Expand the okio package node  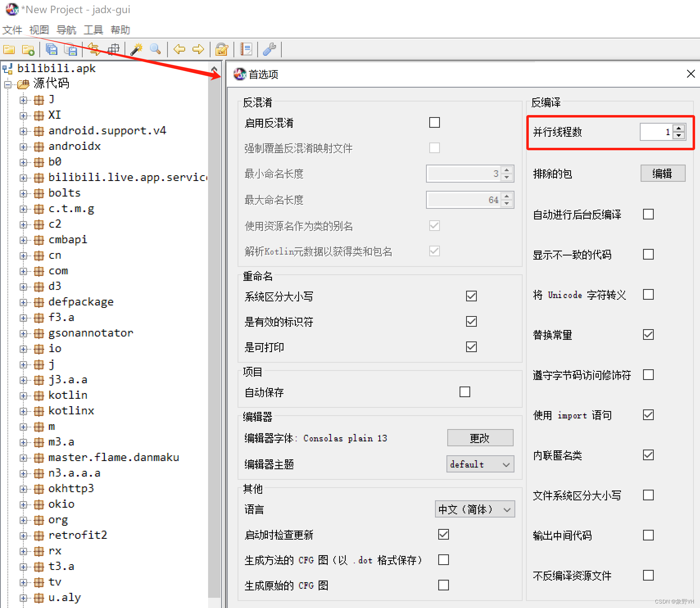[23, 504]
